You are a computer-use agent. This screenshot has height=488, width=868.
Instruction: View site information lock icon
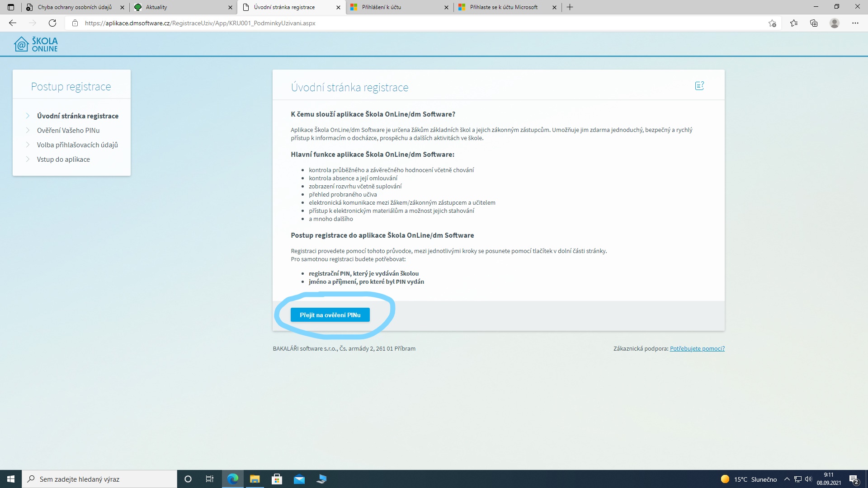click(x=75, y=23)
